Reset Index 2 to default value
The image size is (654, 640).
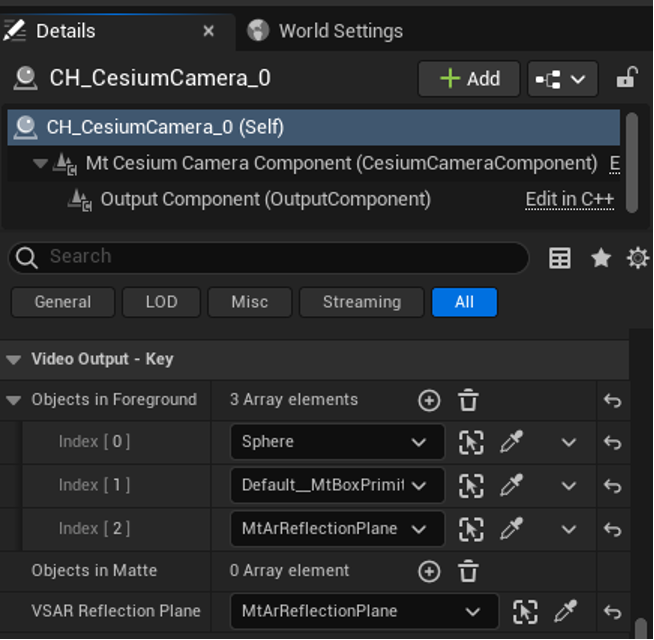point(612,529)
